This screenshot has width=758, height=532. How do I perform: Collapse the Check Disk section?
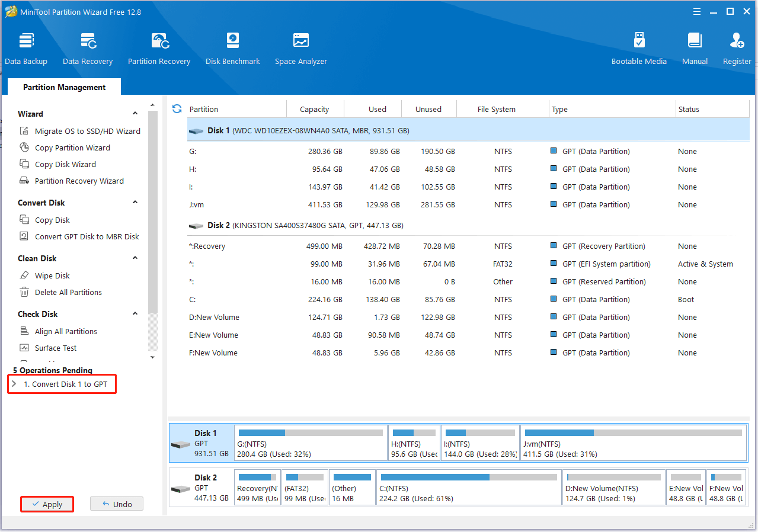pyautogui.click(x=135, y=314)
